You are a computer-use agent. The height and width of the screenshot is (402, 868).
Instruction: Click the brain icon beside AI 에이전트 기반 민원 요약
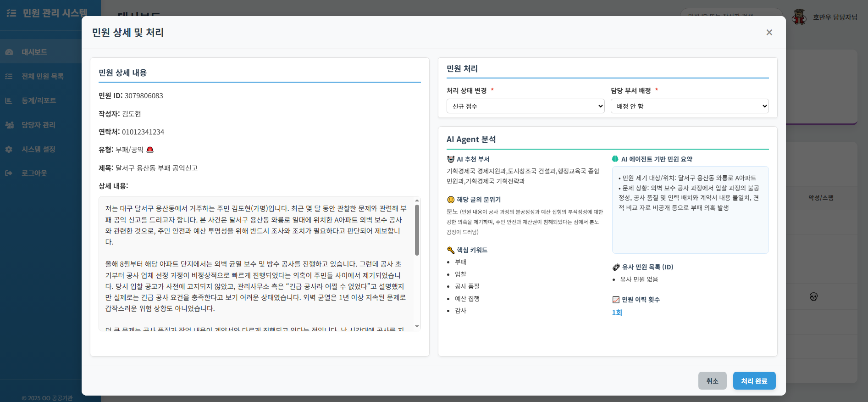click(615, 159)
